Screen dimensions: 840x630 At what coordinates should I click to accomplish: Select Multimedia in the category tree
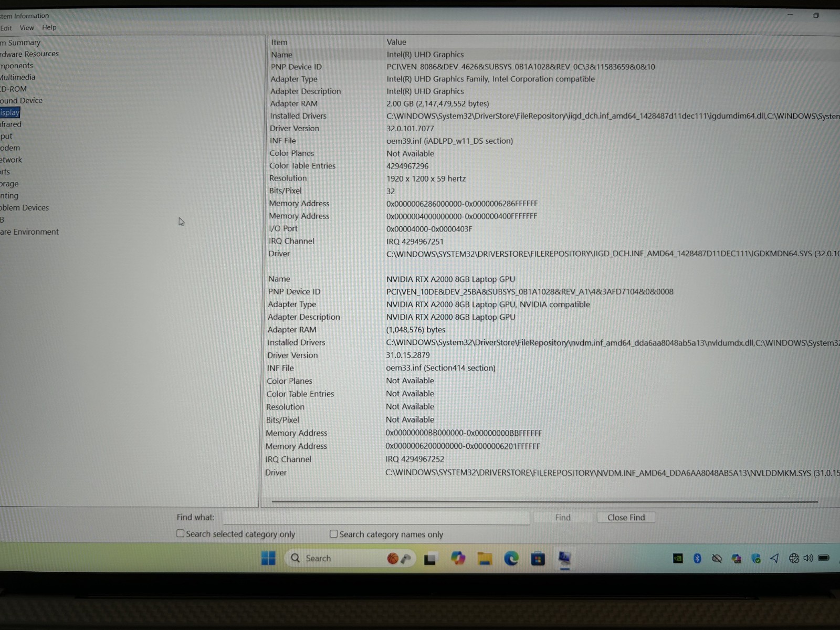tap(18, 77)
